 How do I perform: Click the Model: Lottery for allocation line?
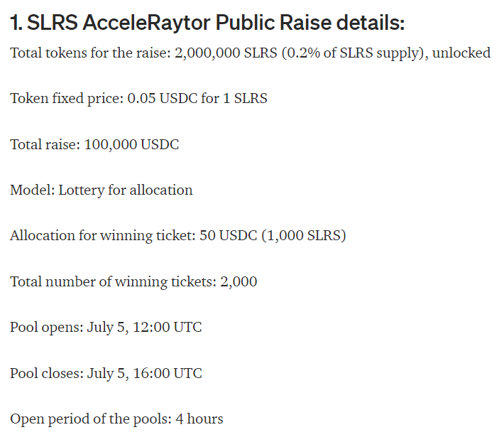point(102,190)
